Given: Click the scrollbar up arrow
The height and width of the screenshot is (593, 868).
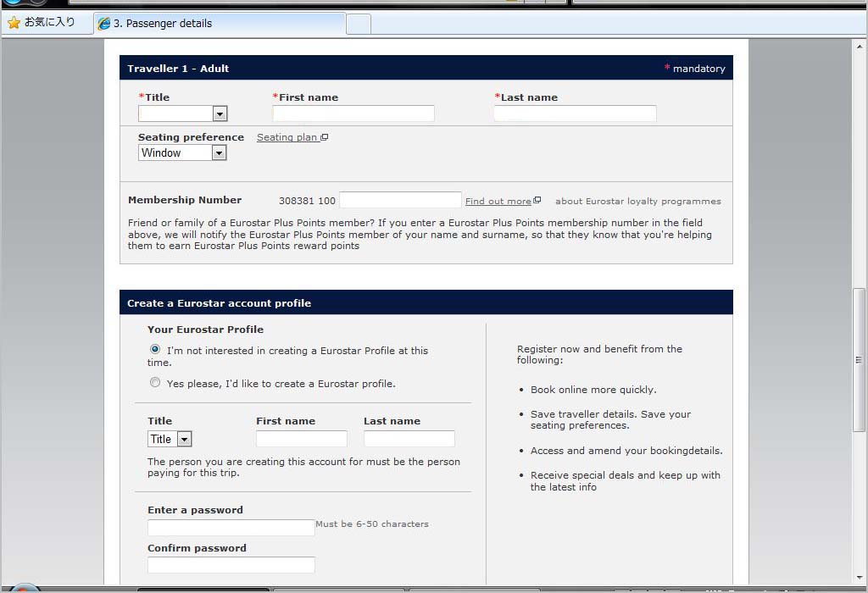Looking at the screenshot, I should click(860, 48).
